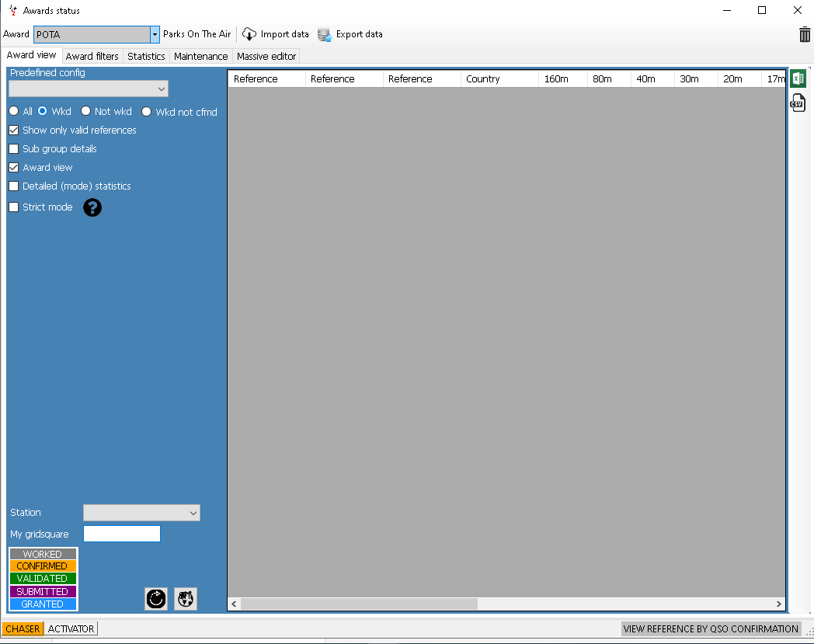Screen dimensions: 814x644
Task: Click the VALIDATED green color legend
Action: click(43, 579)
